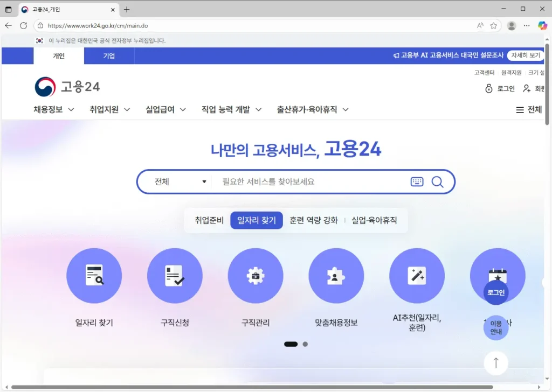Select the 취업준비 tab
Image resolution: width=552 pixels, height=392 pixels.
[x=209, y=220]
